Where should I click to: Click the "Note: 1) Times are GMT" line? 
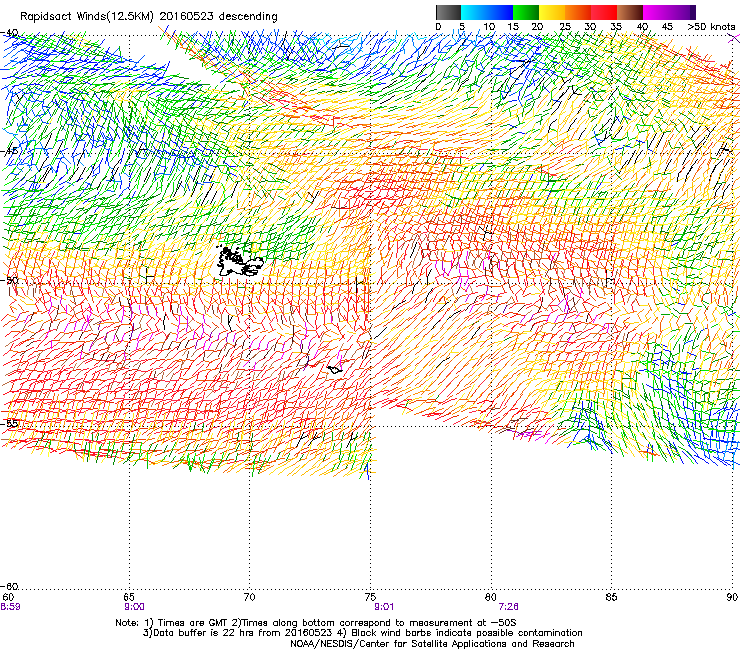(x=316, y=623)
